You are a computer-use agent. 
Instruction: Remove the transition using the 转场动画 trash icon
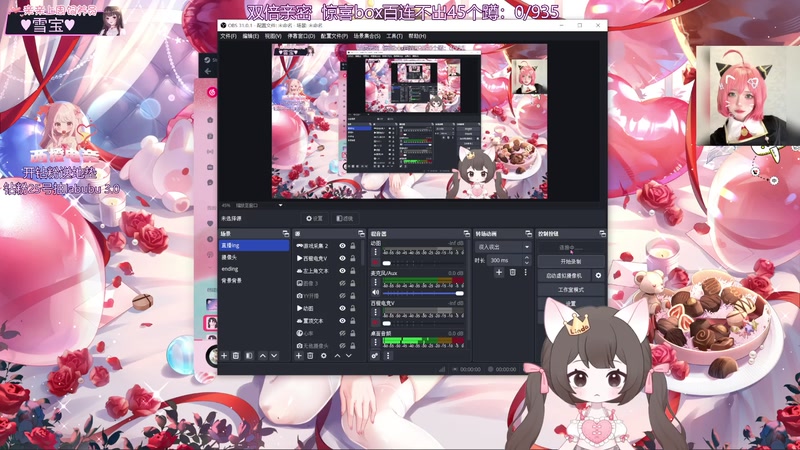coord(512,272)
